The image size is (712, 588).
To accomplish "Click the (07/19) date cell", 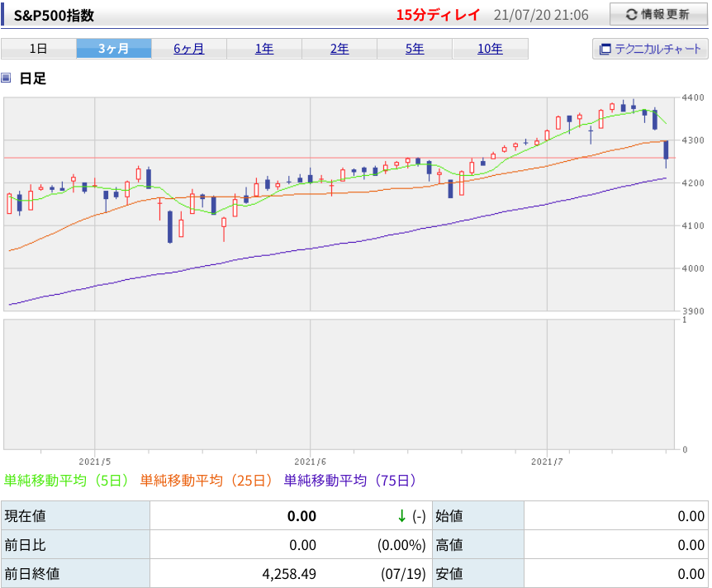I will coord(403,574).
